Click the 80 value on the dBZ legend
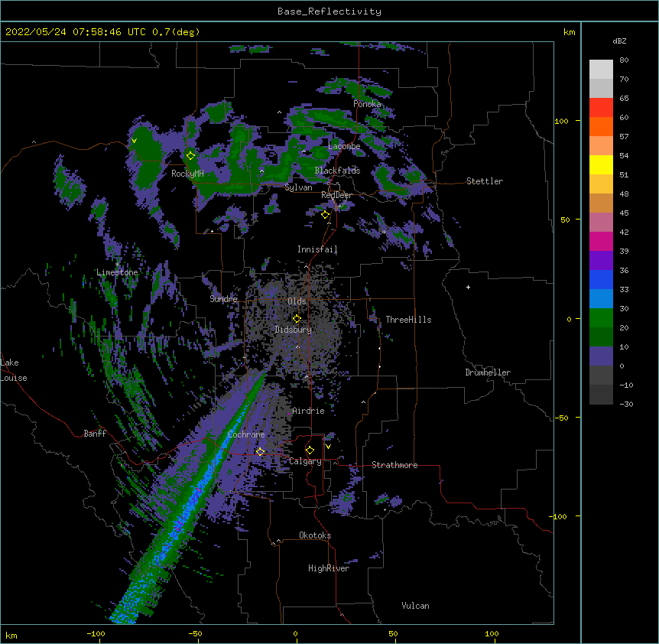This screenshot has width=659, height=644. (x=624, y=60)
